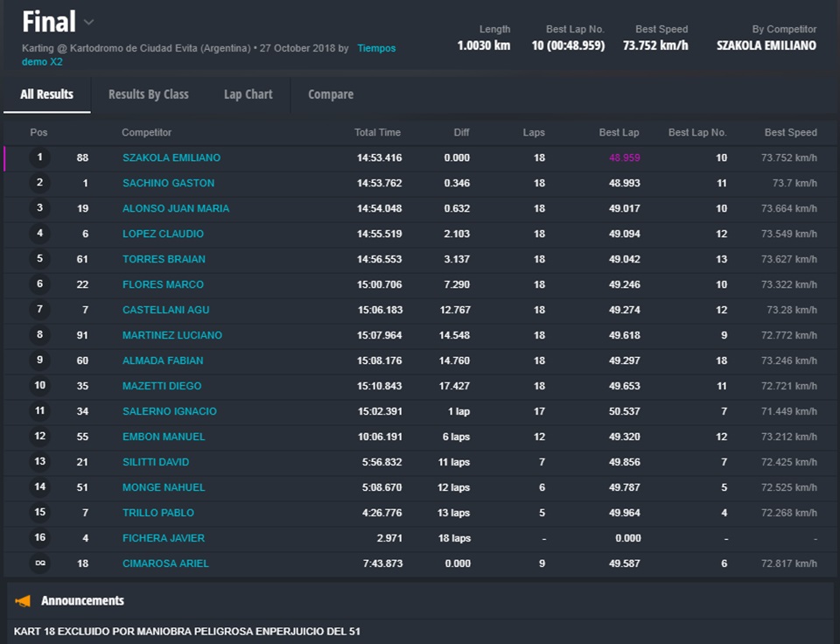Click position 1 badge for Szakola

point(39,157)
